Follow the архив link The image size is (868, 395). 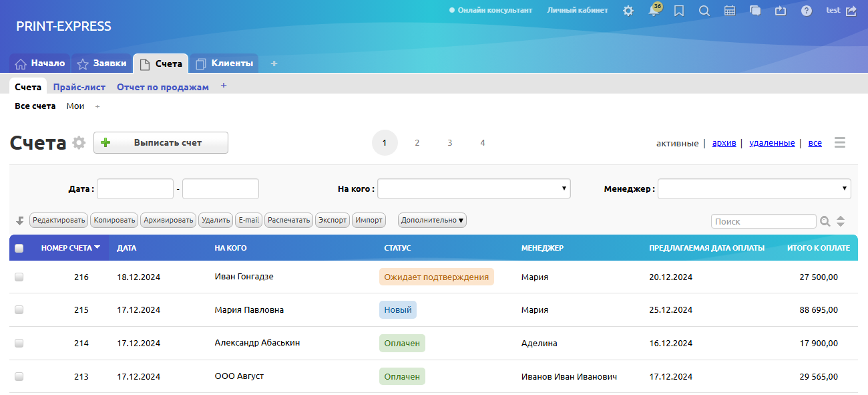(724, 143)
